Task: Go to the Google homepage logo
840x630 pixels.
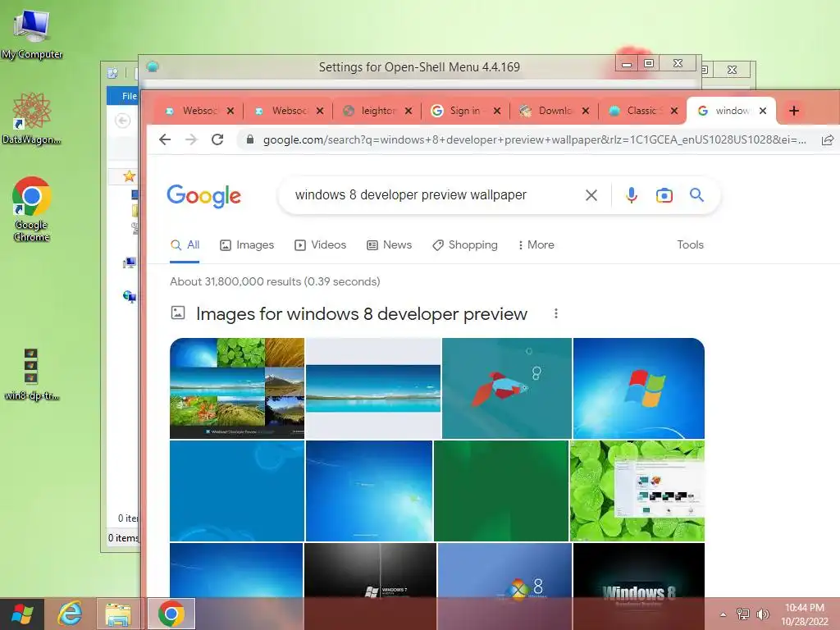Action: click(204, 195)
